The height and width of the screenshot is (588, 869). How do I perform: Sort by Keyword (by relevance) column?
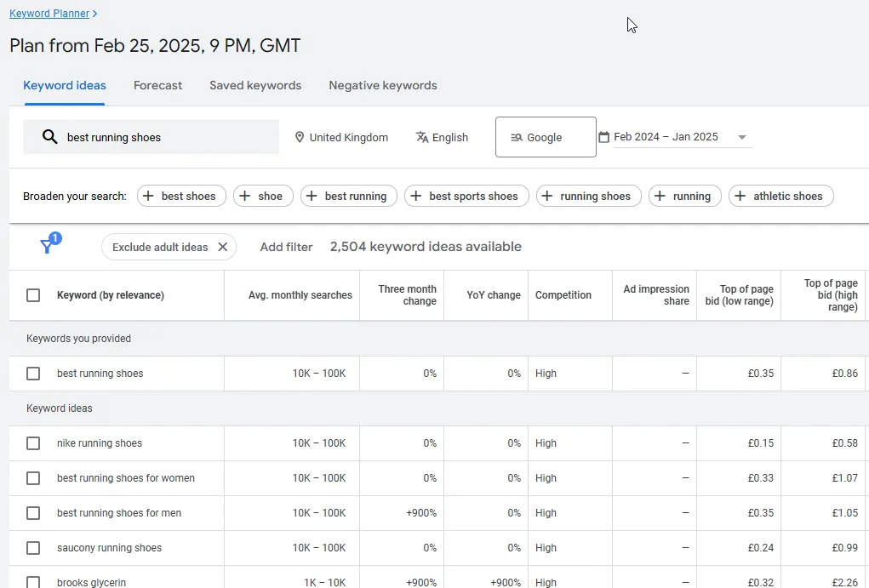[x=111, y=294]
